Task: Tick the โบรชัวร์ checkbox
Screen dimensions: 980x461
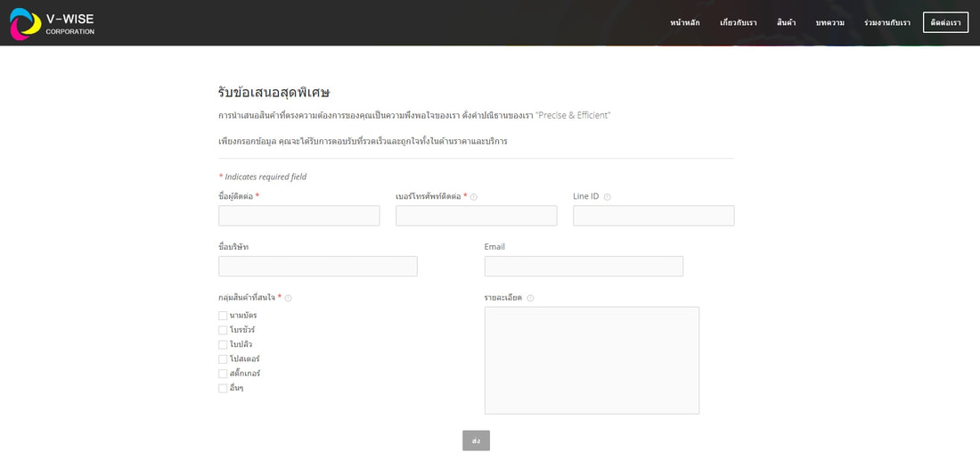Action: [223, 330]
